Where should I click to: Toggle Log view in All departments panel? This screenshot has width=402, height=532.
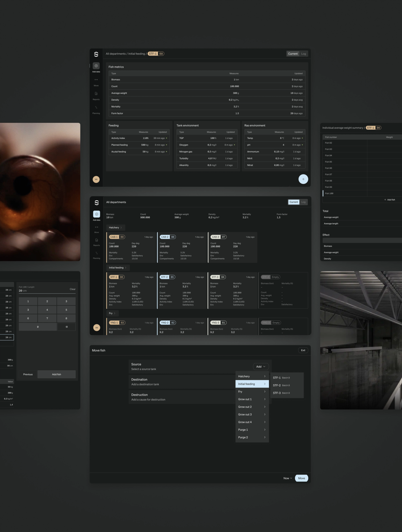304,202
